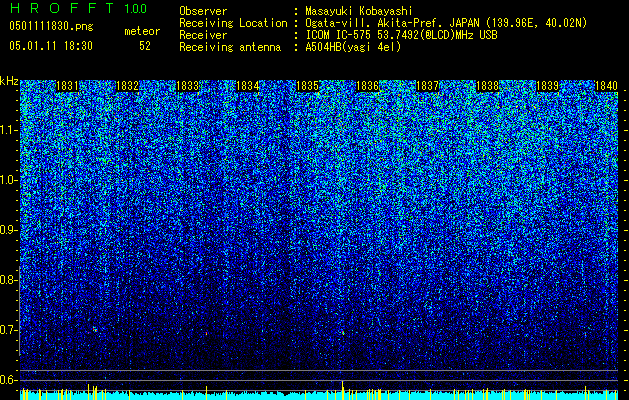This screenshot has height=400, width=629.
Task: Click the 1831 time marker
Action: coord(67,86)
